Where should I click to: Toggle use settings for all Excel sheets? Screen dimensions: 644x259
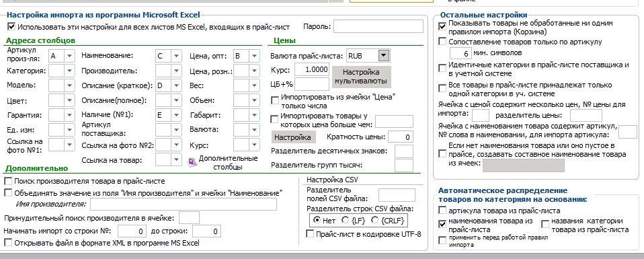(x=11, y=27)
